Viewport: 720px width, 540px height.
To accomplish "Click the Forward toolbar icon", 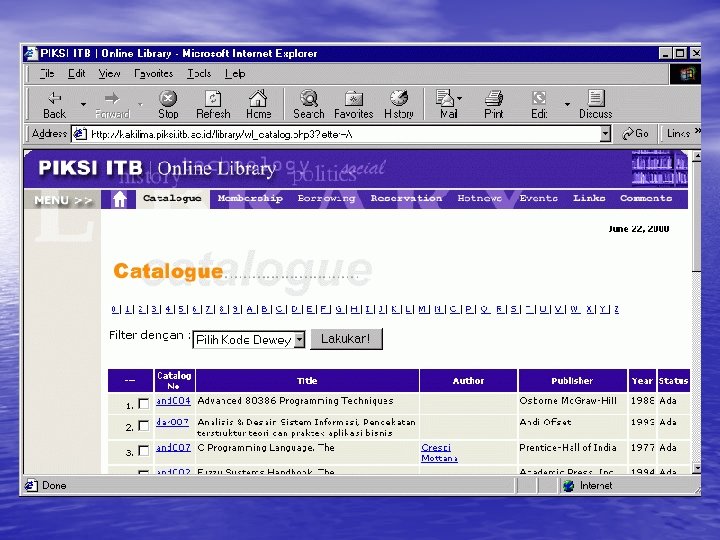I will [x=112, y=104].
